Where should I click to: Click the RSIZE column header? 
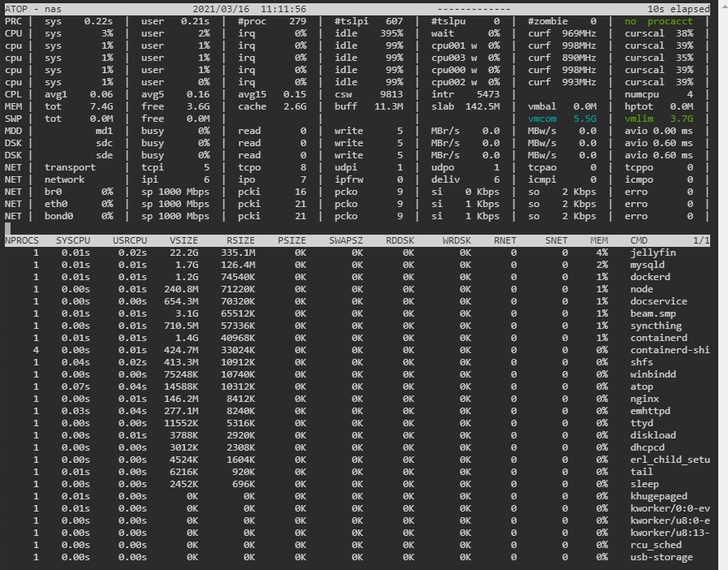(x=240, y=240)
